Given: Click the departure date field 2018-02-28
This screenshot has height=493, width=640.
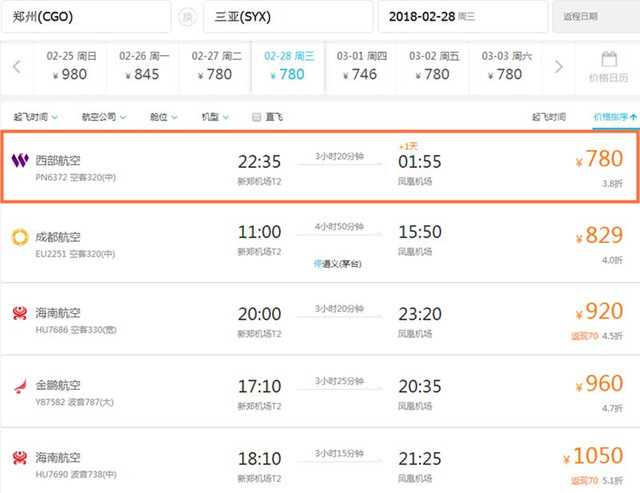Looking at the screenshot, I should click(x=462, y=17).
